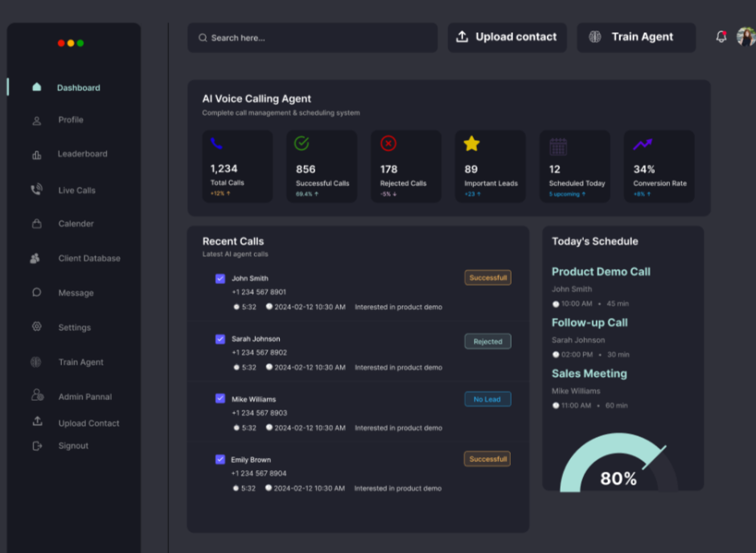The height and width of the screenshot is (553, 756).
Task: Click the clock icon beside 02:00 PM
Action: click(x=556, y=355)
